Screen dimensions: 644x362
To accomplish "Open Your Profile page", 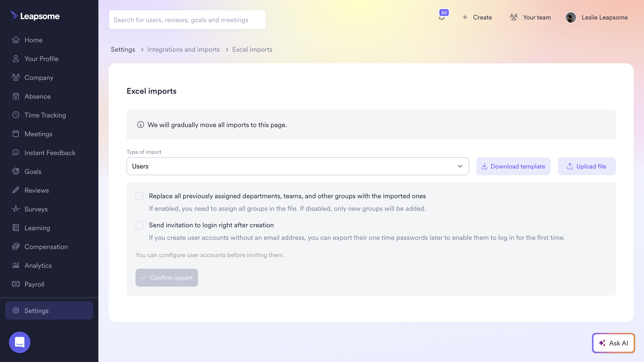I will pyautogui.click(x=49, y=59).
